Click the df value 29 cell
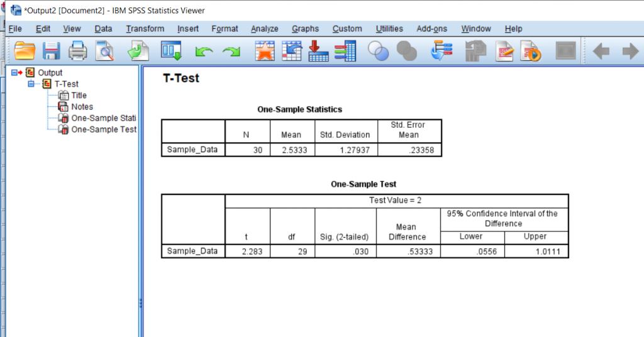Image resolution: width=644 pixels, height=337 pixels. tap(292, 251)
